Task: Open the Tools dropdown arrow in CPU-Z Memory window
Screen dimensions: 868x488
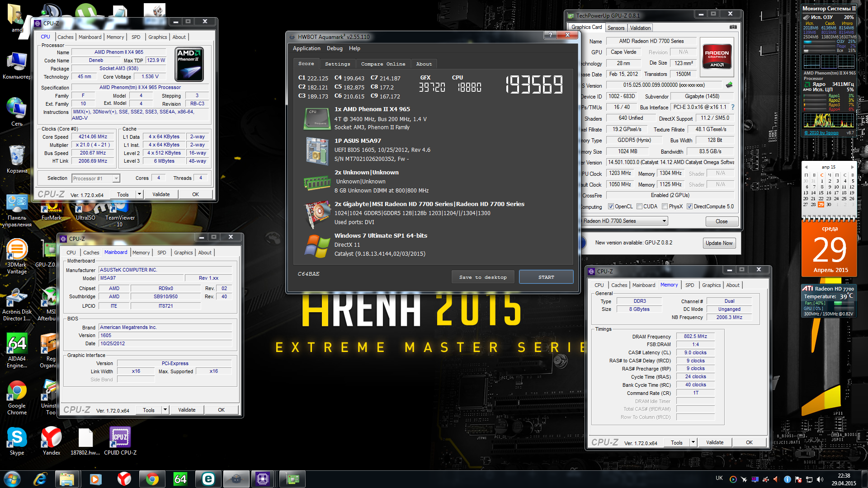Action: click(693, 442)
